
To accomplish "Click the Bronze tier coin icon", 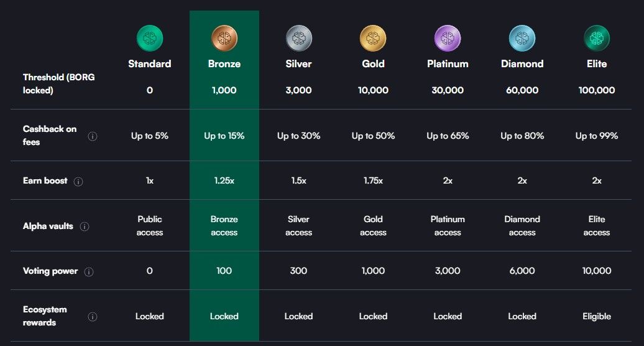I will coord(224,39).
